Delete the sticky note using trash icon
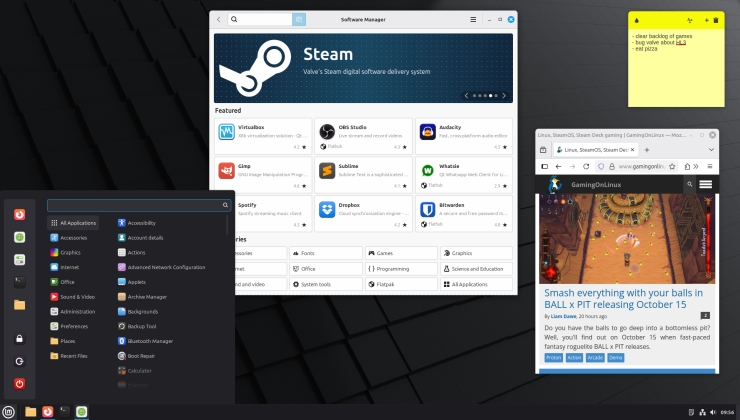The height and width of the screenshot is (420, 740). [x=716, y=20]
